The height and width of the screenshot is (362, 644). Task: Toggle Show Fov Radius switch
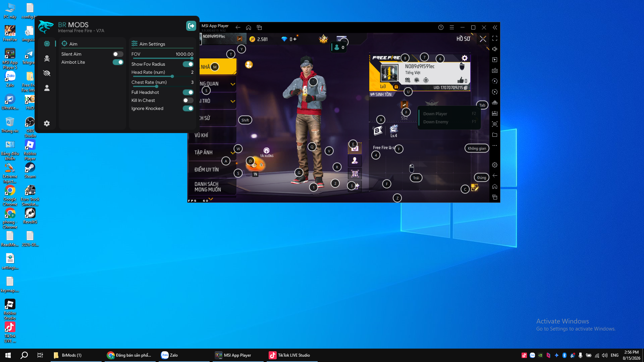[188, 64]
